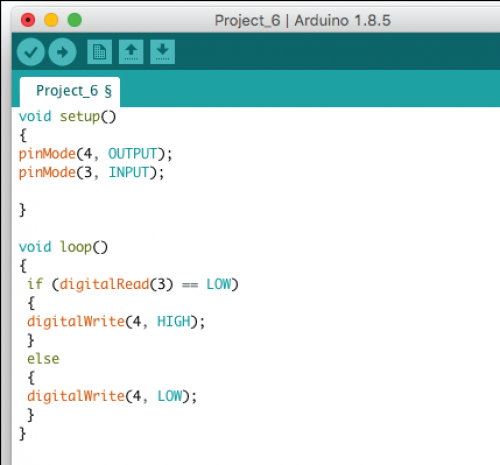Open a sketch using the up-arrow icon
500x465 pixels.
point(131,52)
